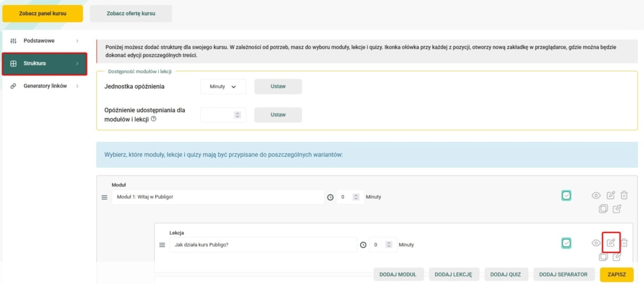Duplicate the lesson Jak działa kurs Publigo

(x=603, y=258)
